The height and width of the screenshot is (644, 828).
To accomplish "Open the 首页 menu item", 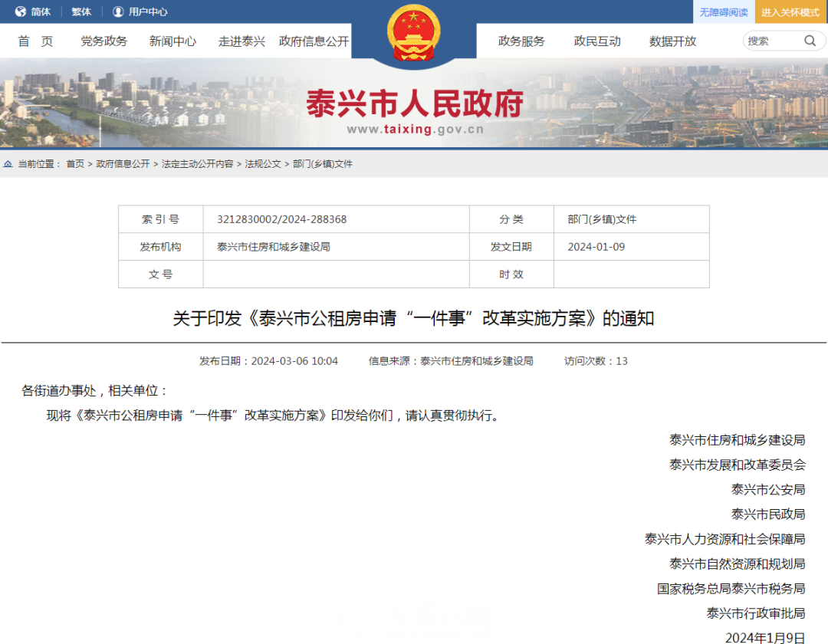I will coord(36,41).
